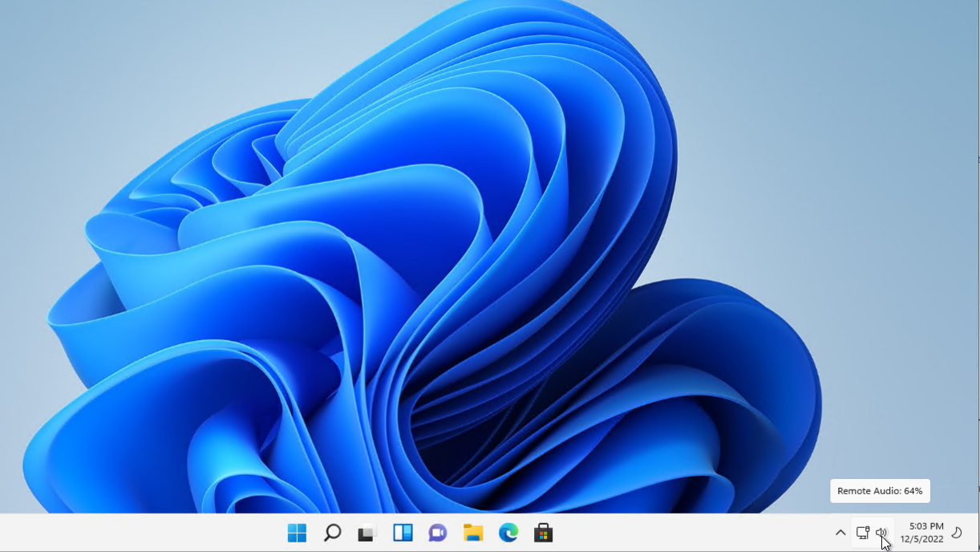The image size is (980, 552).
Task: Open Task View from taskbar
Action: [367, 533]
